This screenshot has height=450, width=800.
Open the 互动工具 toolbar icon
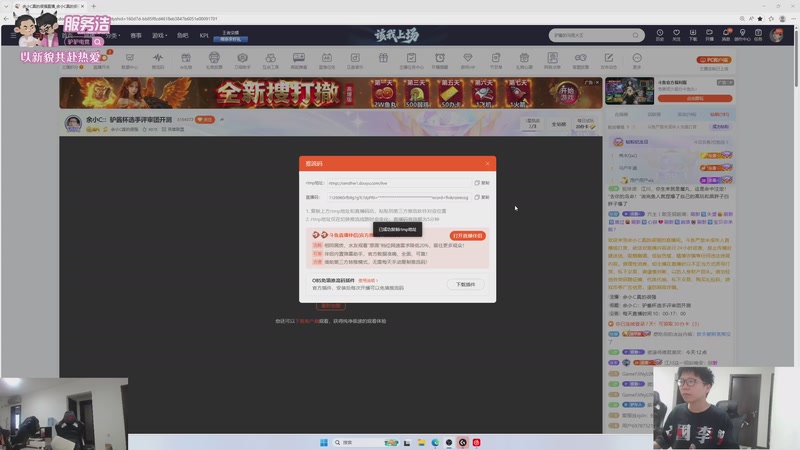pyautogui.click(x=270, y=61)
